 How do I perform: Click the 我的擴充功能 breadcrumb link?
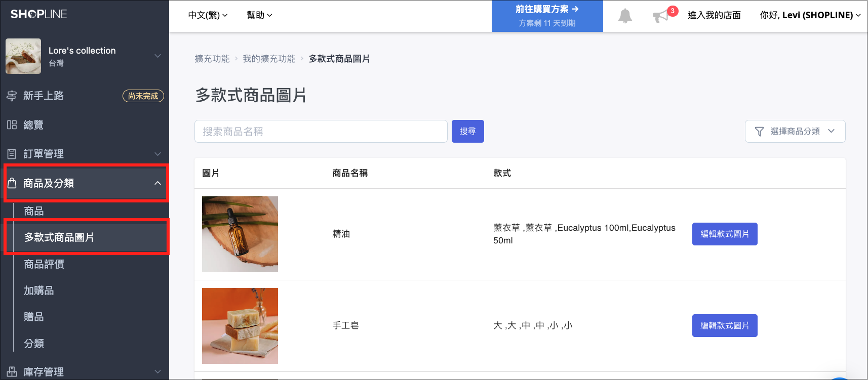269,59
